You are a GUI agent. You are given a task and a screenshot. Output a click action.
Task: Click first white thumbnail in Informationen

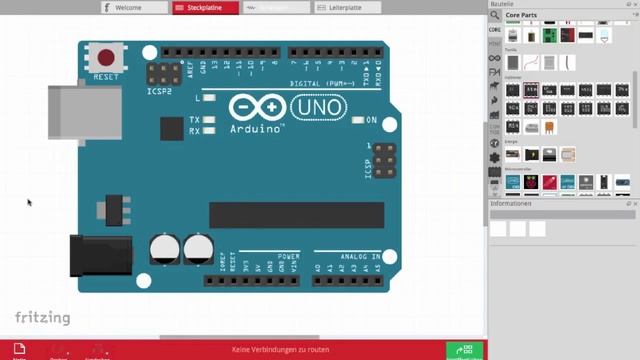tap(498, 229)
